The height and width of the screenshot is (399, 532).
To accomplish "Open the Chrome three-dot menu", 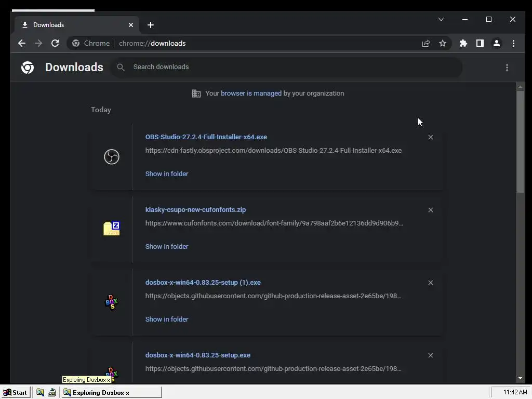I will tap(513, 43).
